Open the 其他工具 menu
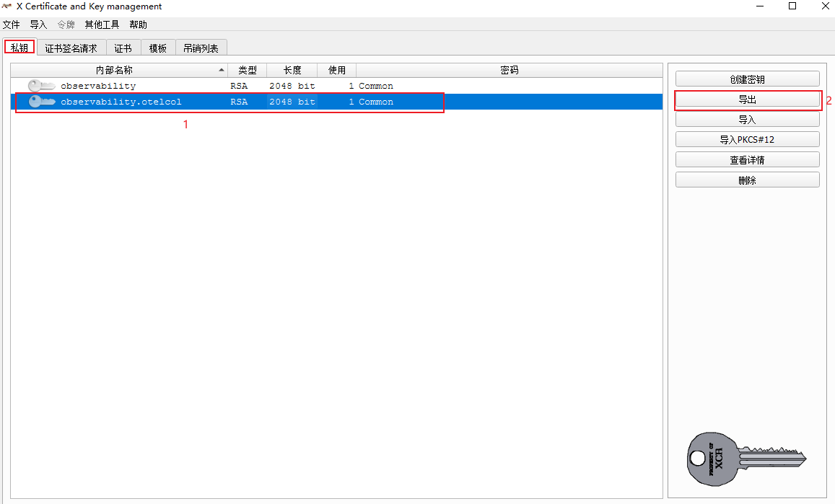The image size is (835, 504). click(x=102, y=25)
